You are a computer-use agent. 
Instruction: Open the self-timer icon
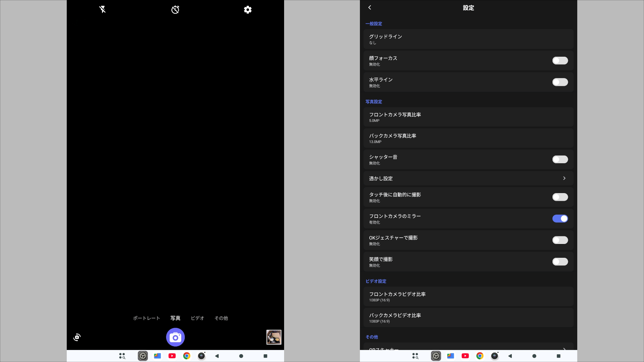coord(175,10)
